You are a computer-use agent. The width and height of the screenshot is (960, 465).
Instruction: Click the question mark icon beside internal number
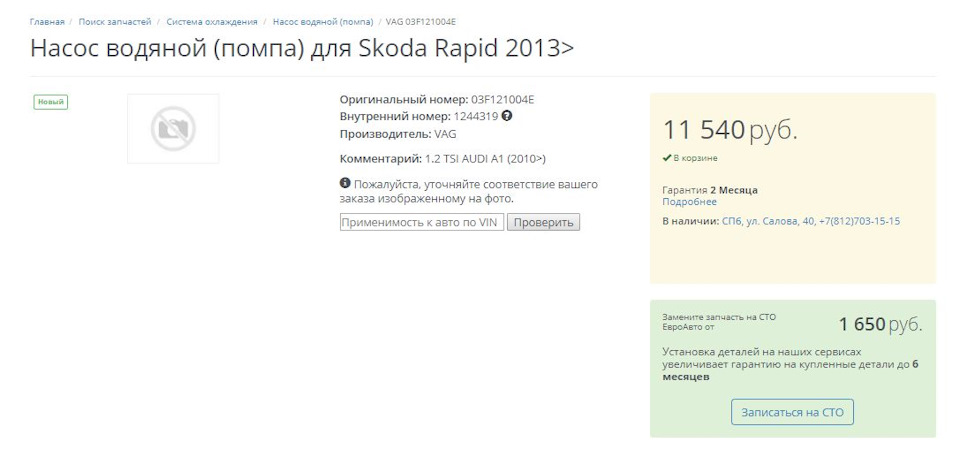[507, 116]
